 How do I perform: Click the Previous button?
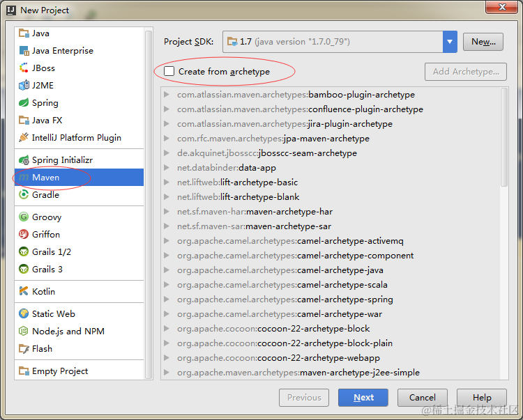304,397
